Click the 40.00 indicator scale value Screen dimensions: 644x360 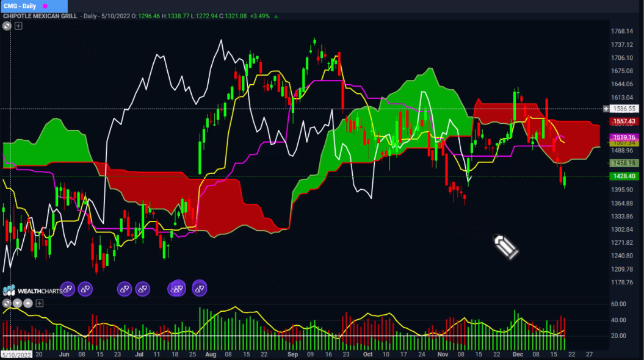[618, 320]
